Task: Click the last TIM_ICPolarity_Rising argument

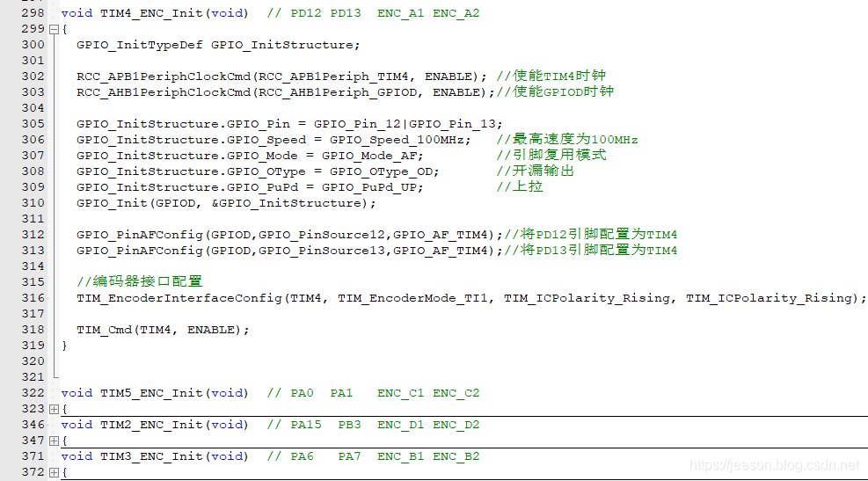Action: pyautogui.click(x=769, y=298)
